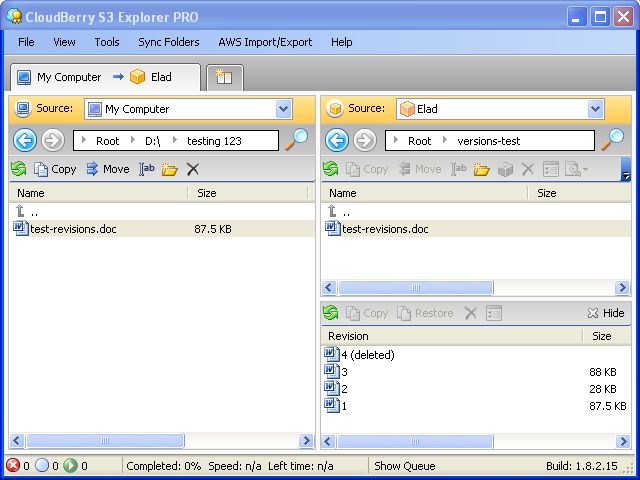Open the new tab icon button

(x=224, y=77)
